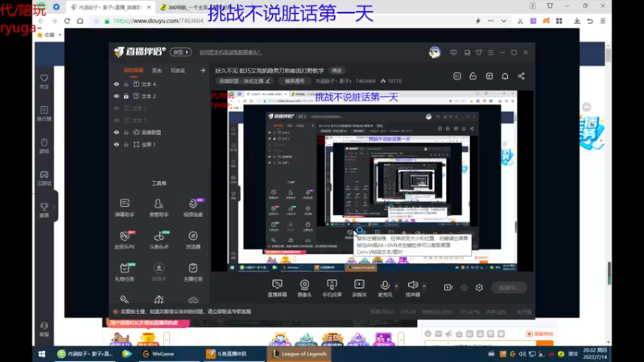Switch to the first orange scene tab
Viewport: 644px width, 362px height.
pos(134,71)
